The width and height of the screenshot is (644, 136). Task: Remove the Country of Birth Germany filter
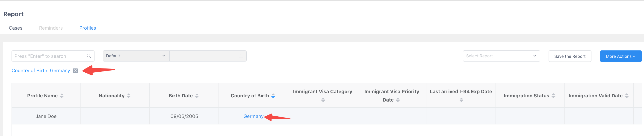pos(75,71)
